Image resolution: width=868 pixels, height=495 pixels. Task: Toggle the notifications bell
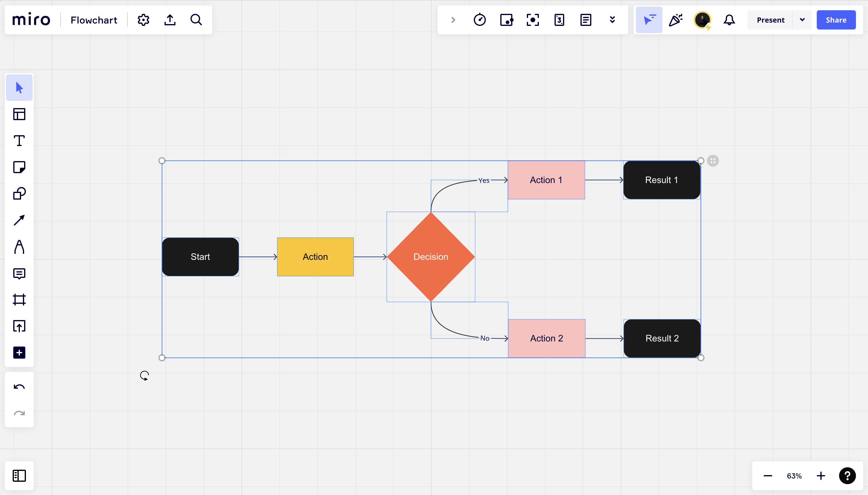point(729,20)
